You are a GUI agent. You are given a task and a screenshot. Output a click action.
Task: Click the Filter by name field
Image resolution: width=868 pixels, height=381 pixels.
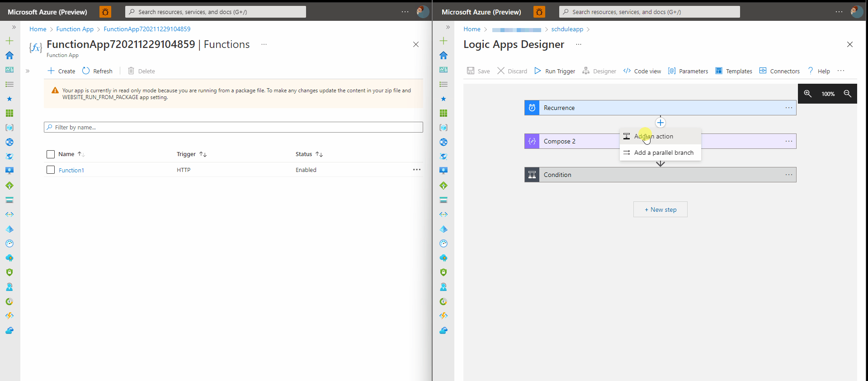[x=233, y=127]
